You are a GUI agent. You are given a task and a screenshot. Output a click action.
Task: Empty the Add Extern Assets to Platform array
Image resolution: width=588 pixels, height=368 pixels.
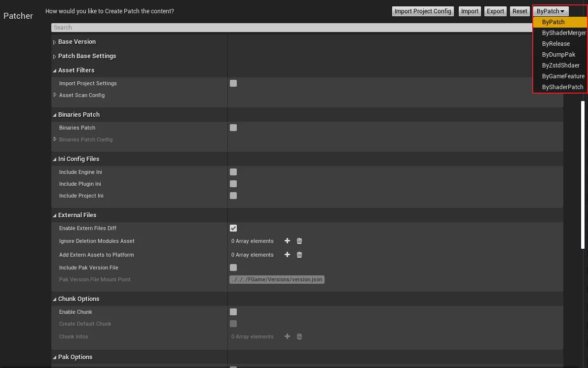click(x=299, y=255)
